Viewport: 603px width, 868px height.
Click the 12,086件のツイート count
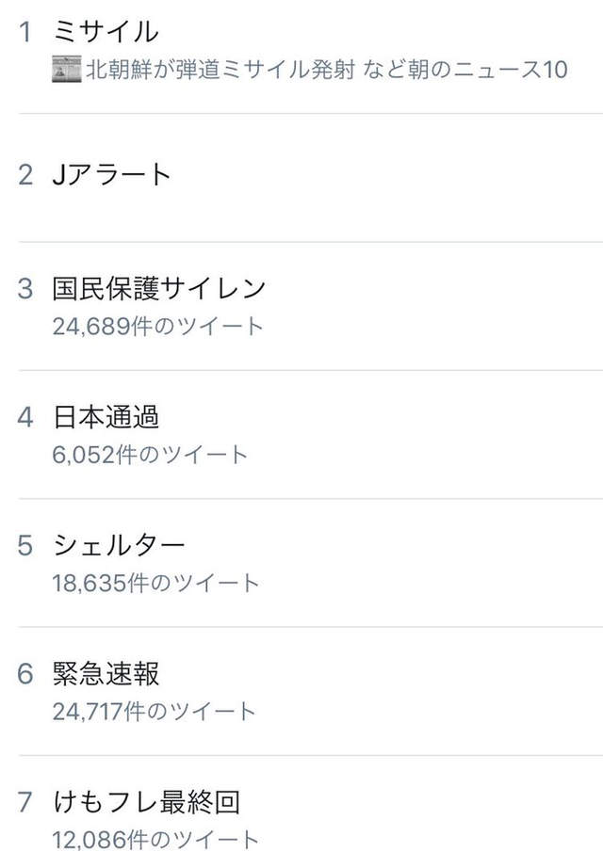coord(155,839)
